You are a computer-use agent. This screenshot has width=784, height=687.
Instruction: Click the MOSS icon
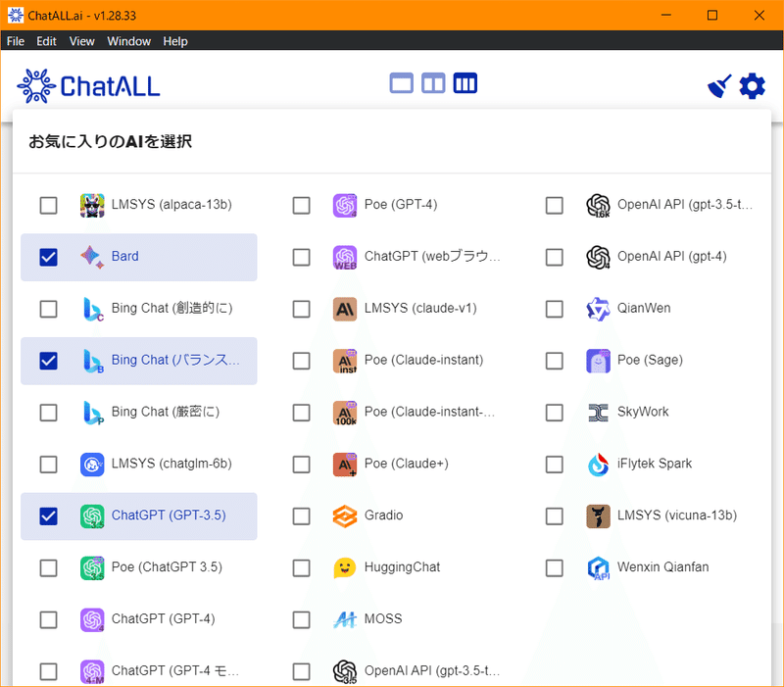pos(345,618)
